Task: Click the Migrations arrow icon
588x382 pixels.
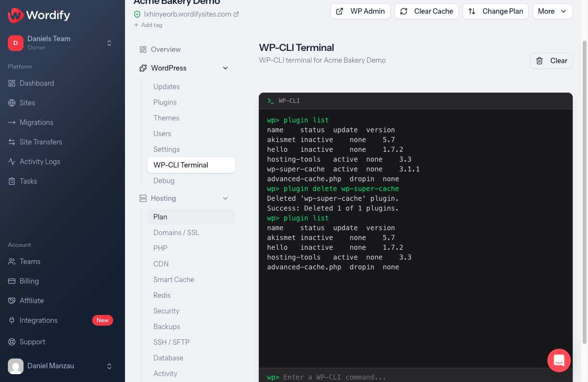Action: click(x=12, y=122)
